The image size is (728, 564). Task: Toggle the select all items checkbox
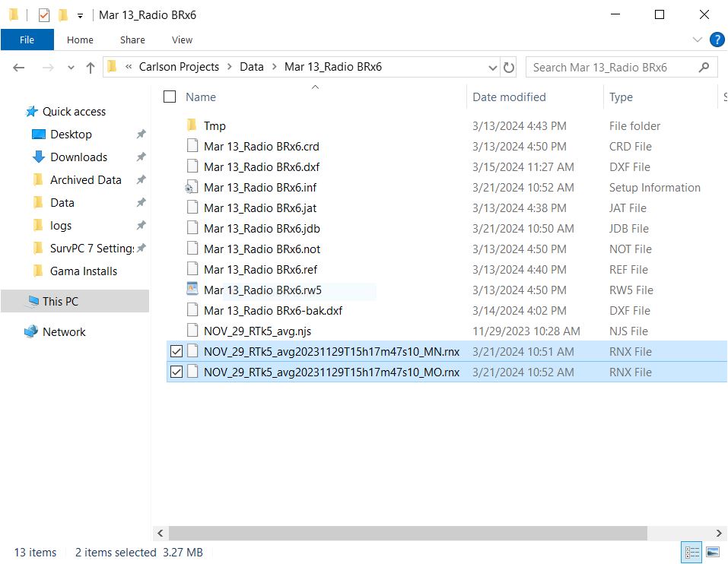(170, 97)
